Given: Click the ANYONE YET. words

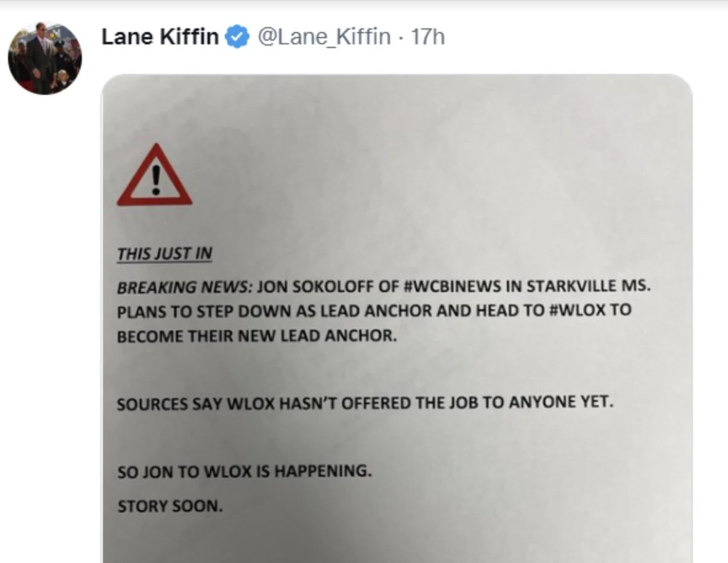Looking at the screenshot, I should (x=561, y=401).
